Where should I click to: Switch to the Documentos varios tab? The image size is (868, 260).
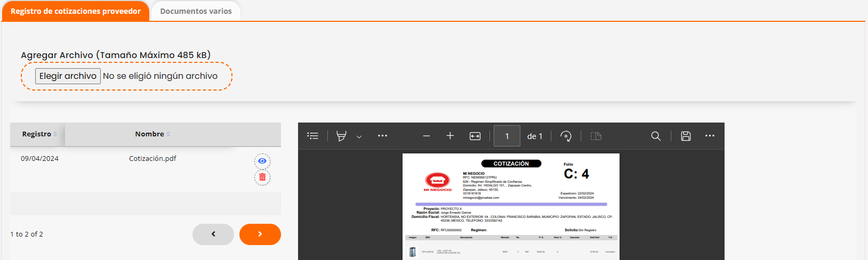(196, 11)
